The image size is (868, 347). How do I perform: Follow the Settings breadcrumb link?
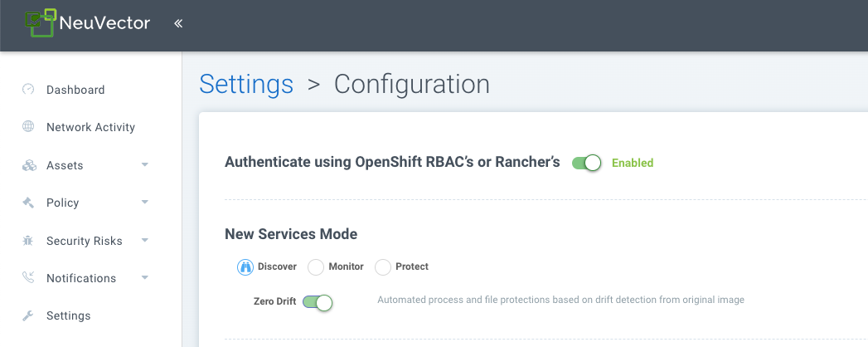click(x=246, y=84)
